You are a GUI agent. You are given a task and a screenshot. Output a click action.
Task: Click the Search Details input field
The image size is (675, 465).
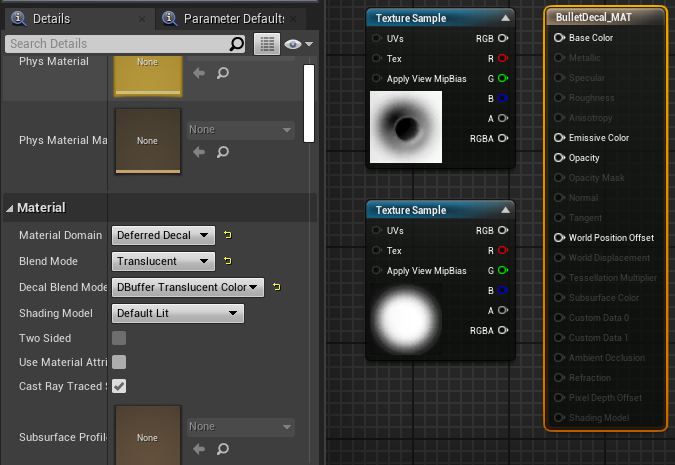coord(115,44)
